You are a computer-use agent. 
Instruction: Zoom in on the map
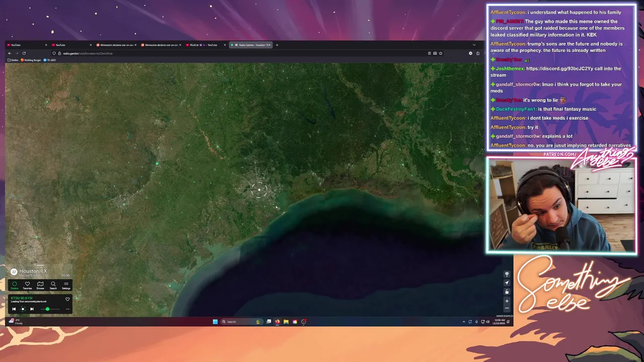(x=507, y=301)
